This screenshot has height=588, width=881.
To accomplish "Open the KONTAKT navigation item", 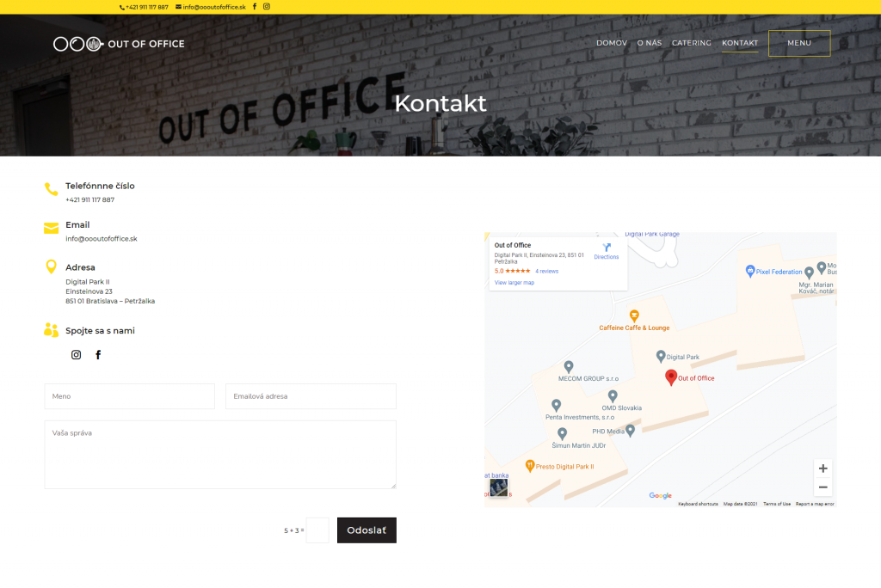I will pyautogui.click(x=740, y=43).
